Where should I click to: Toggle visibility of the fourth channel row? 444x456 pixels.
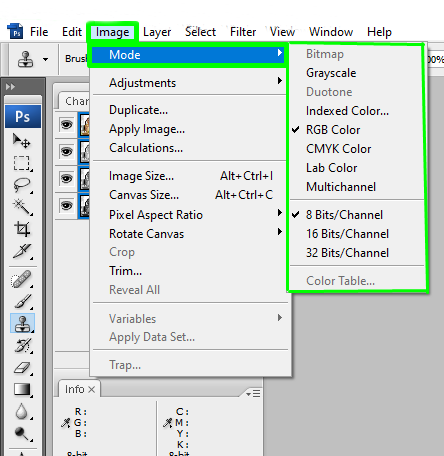[x=66, y=206]
